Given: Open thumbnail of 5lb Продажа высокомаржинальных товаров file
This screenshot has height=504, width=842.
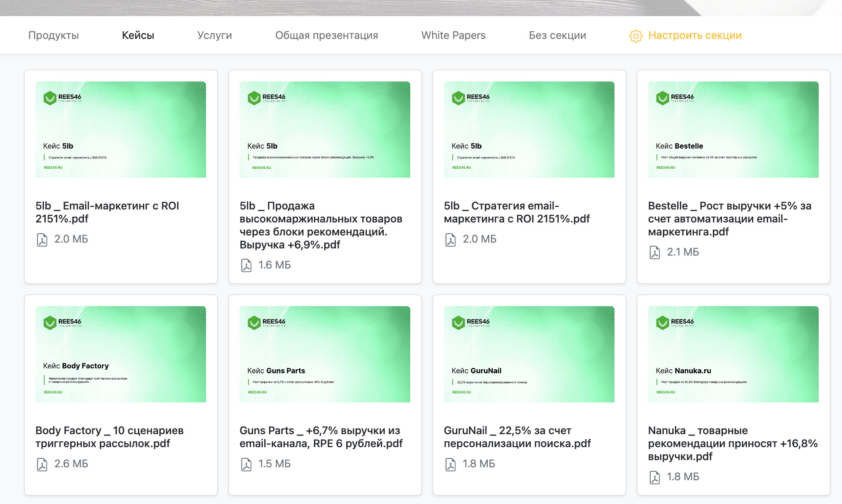Looking at the screenshot, I should coord(325,129).
